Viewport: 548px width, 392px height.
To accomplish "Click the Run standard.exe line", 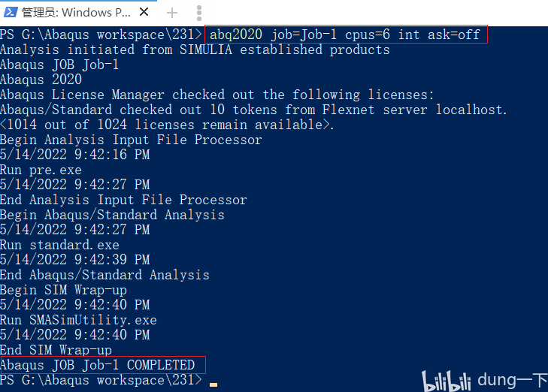I will tap(59, 245).
